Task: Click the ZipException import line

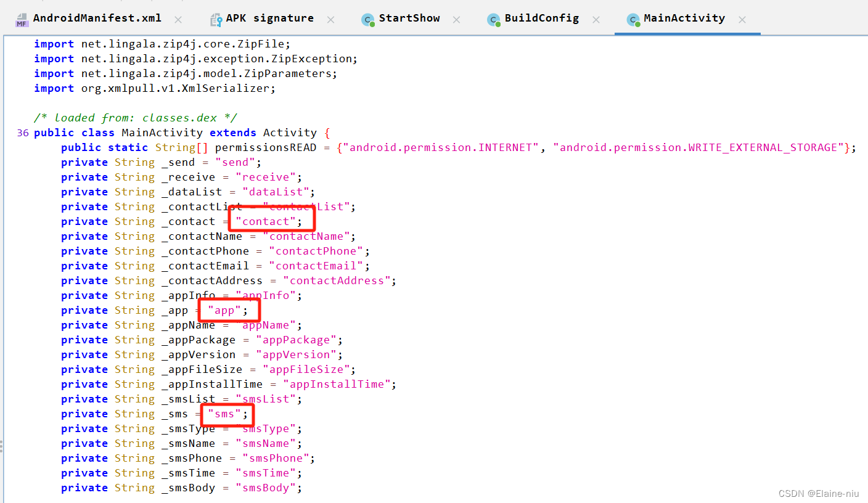Action: coord(196,59)
